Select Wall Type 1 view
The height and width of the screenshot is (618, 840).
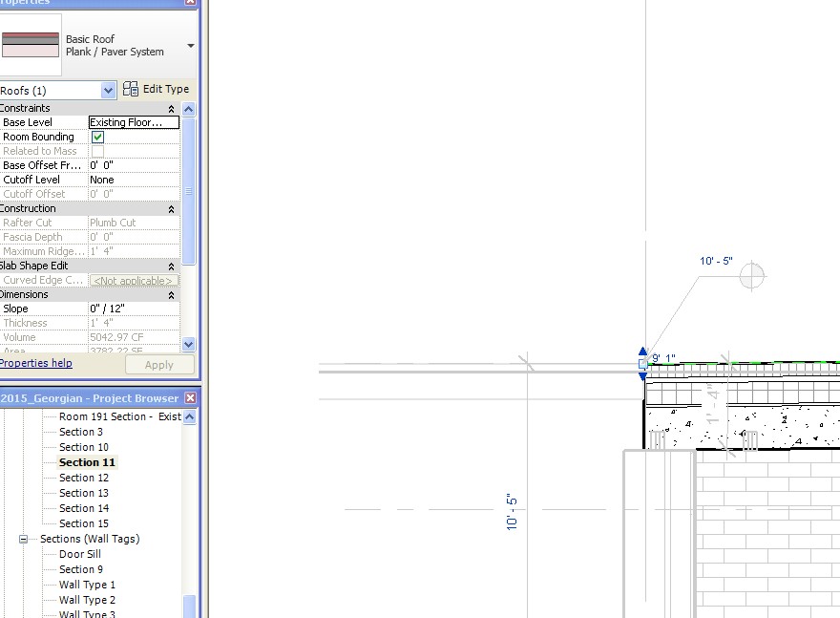87,585
